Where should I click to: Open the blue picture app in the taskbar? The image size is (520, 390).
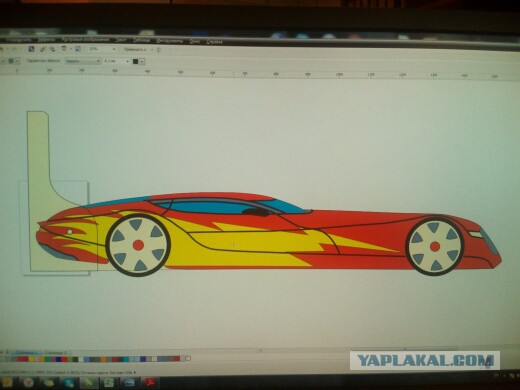pyautogui.click(x=129, y=383)
